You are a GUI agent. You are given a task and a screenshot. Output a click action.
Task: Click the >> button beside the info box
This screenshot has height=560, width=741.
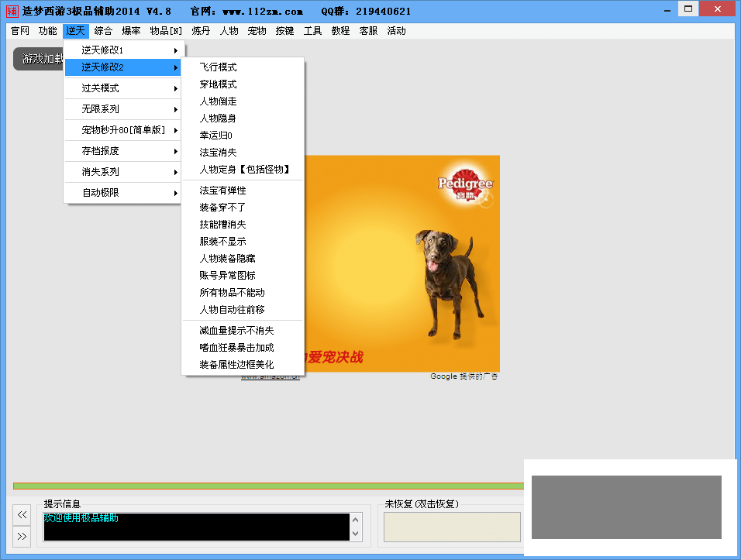pos(22,536)
